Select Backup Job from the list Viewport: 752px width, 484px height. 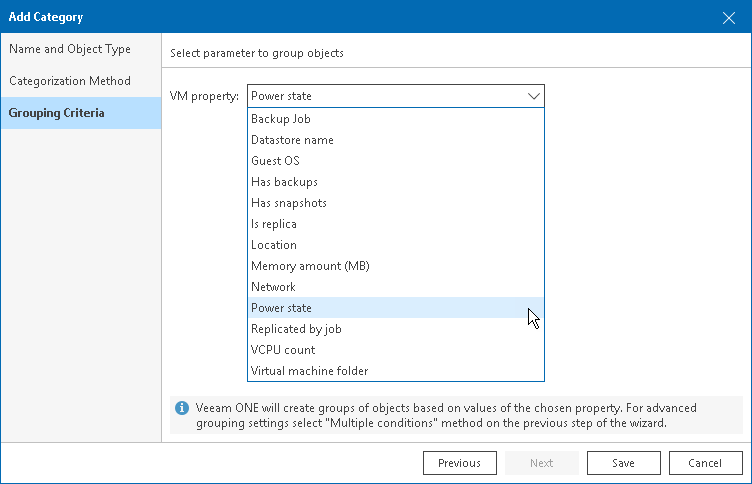point(281,119)
